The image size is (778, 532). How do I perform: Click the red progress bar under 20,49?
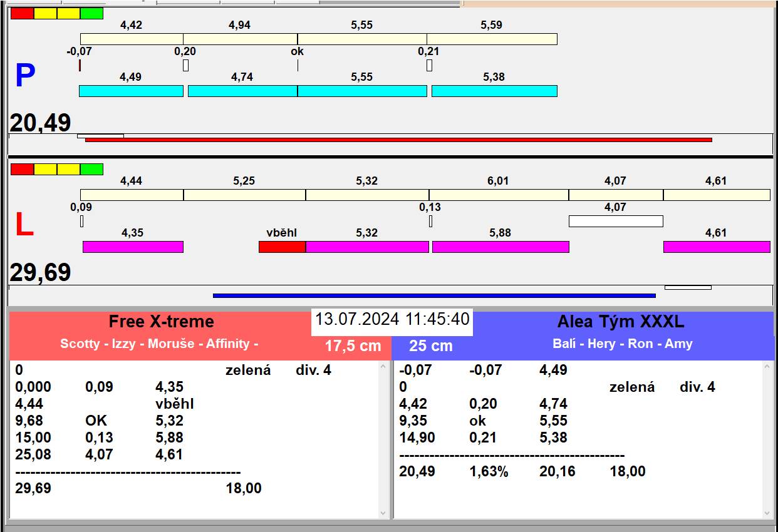pos(398,140)
